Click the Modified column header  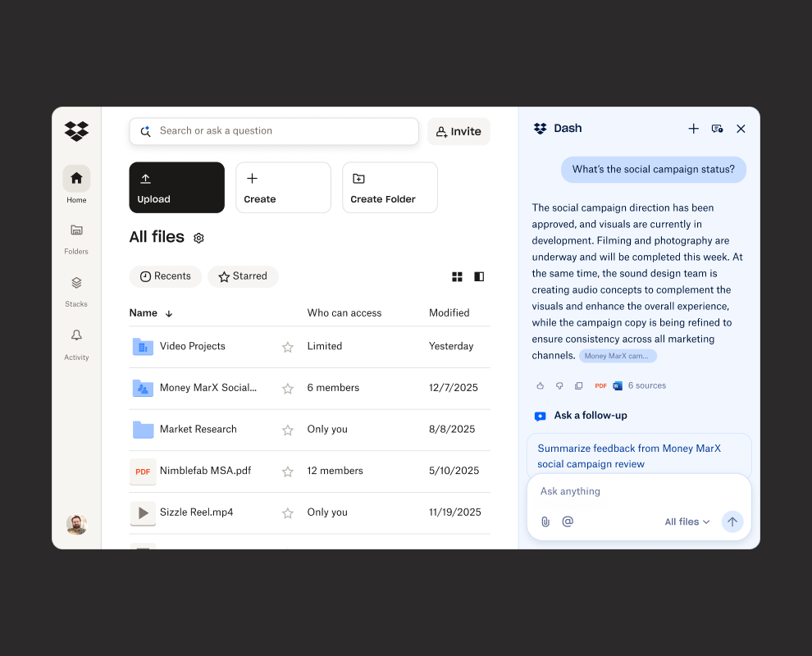(449, 312)
